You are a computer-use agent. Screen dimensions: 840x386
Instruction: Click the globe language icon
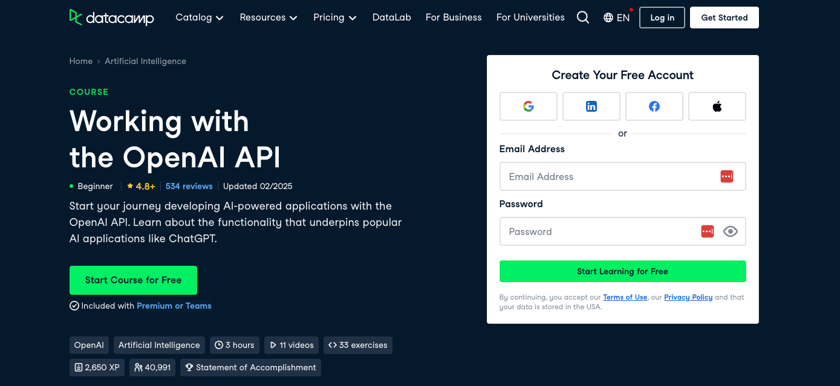pyautogui.click(x=608, y=18)
